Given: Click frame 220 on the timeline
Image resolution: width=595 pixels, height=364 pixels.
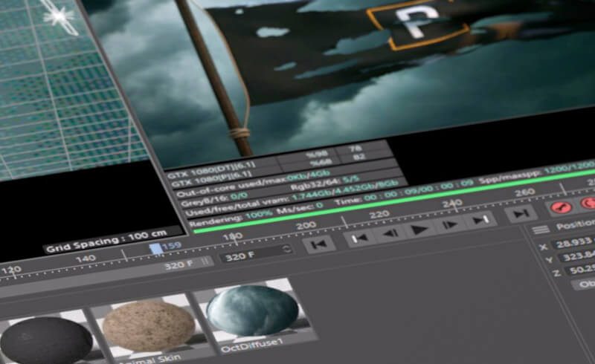Looking at the screenshot, I should click(x=379, y=214).
